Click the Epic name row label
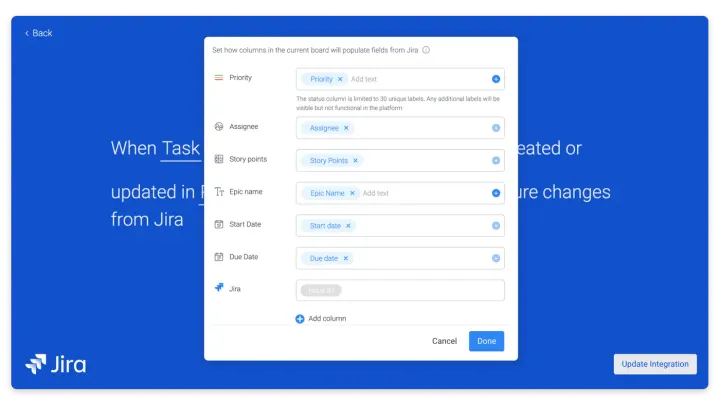 pos(246,192)
